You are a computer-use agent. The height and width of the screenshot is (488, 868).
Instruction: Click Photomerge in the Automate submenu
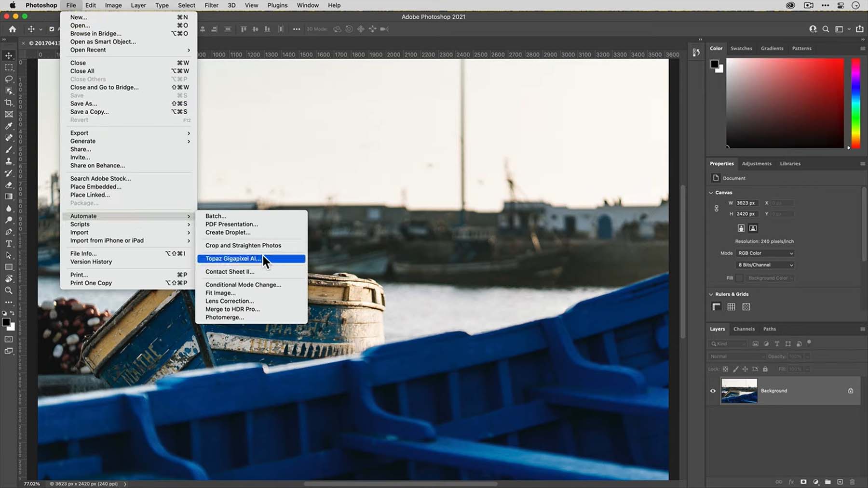pyautogui.click(x=224, y=317)
